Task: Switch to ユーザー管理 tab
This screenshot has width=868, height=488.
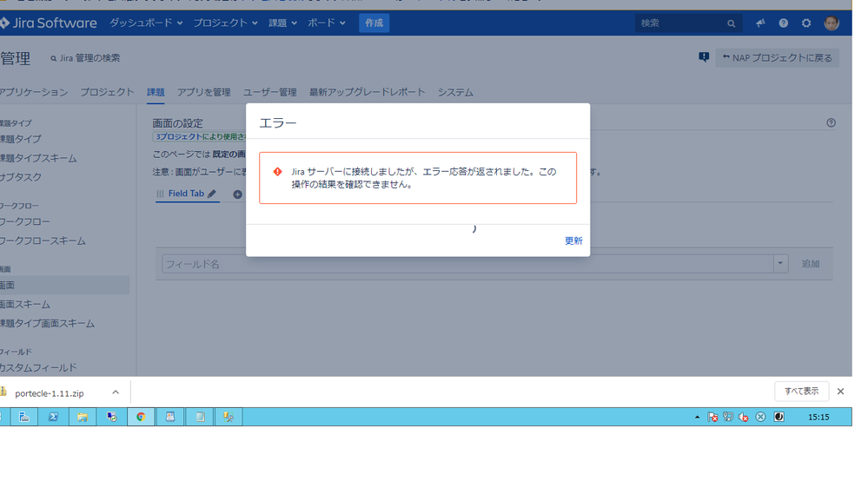Action: pyautogui.click(x=270, y=92)
